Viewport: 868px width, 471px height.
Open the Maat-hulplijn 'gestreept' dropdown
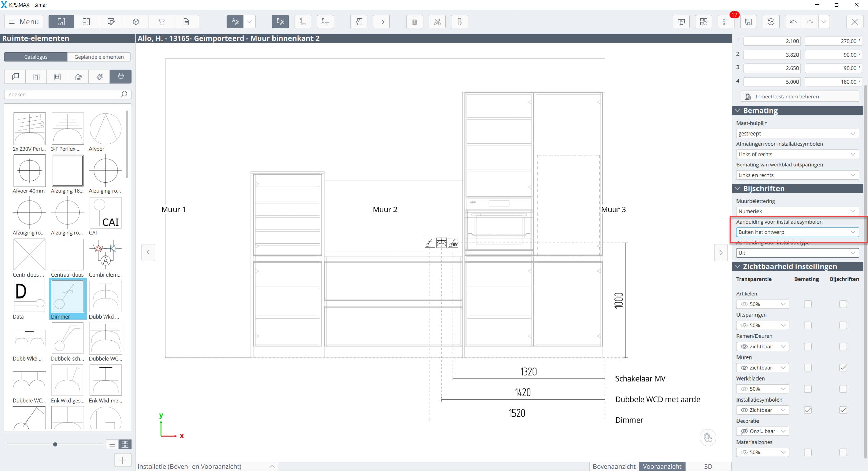point(797,134)
